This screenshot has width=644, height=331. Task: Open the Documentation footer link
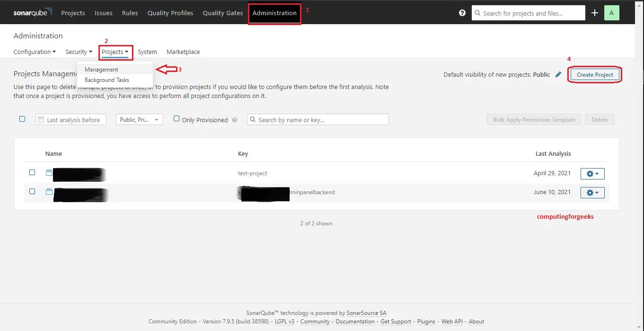(355, 321)
